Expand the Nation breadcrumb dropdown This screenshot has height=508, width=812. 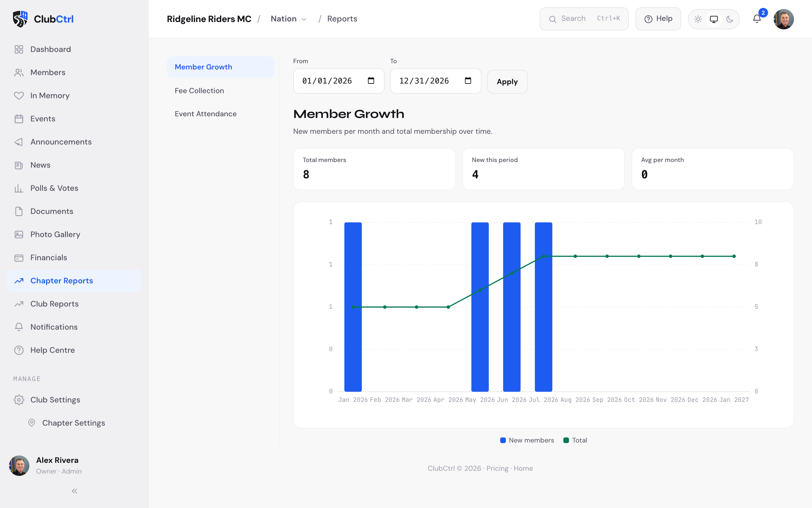tap(289, 19)
